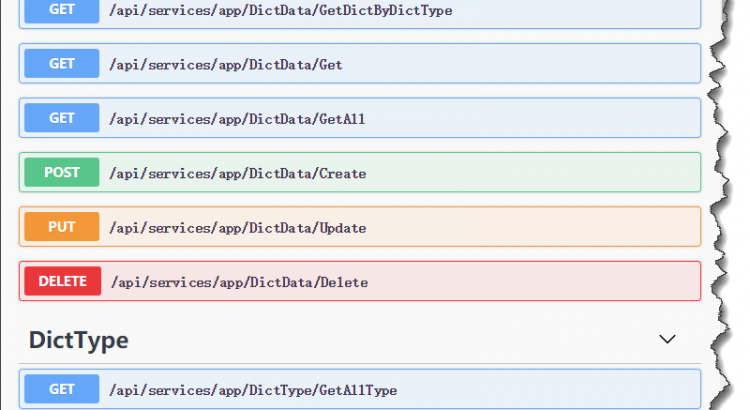Image resolution: width=750 pixels, height=410 pixels.
Task: Click the GET badge for GetAllType
Action: [x=61, y=389]
